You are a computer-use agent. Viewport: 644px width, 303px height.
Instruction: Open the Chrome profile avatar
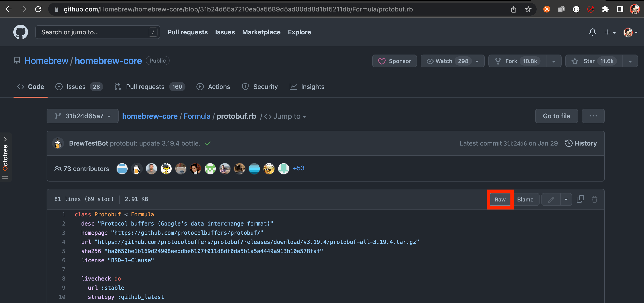635,9
